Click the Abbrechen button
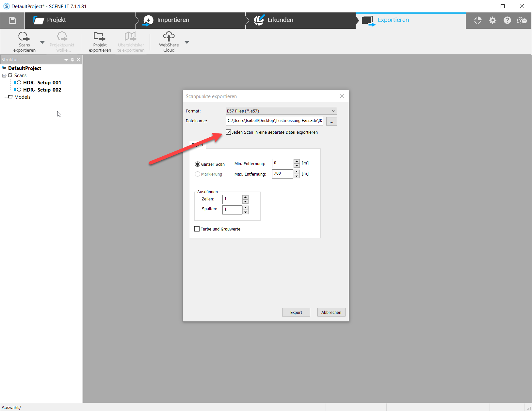The width and height of the screenshot is (532, 411). (331, 312)
